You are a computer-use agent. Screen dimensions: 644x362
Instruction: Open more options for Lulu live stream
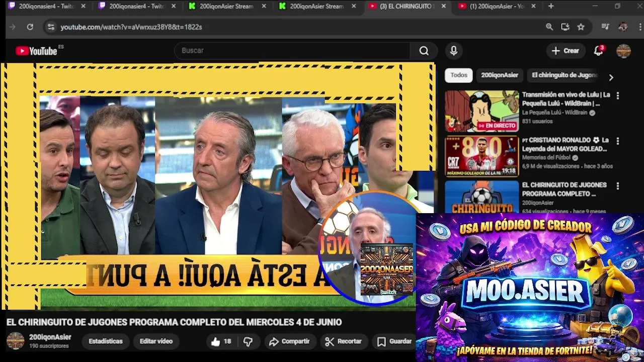point(618,96)
